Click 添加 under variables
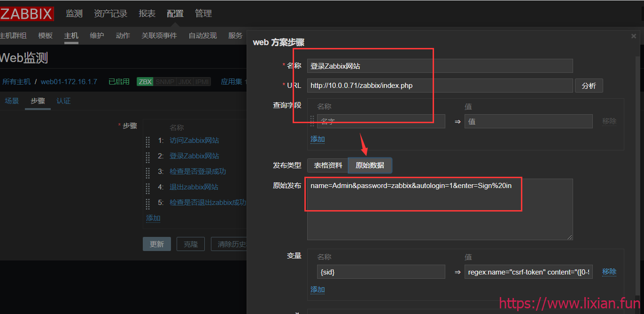 pyautogui.click(x=318, y=290)
